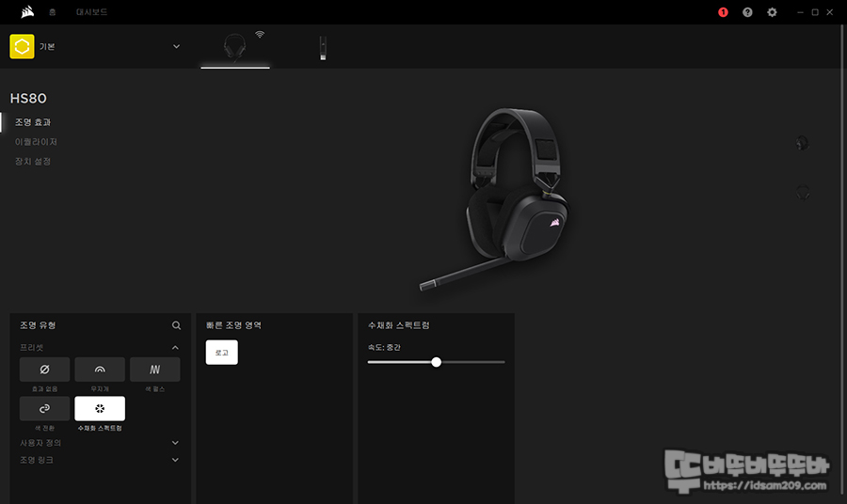Search lighting types with the magnifier icon

(x=176, y=325)
